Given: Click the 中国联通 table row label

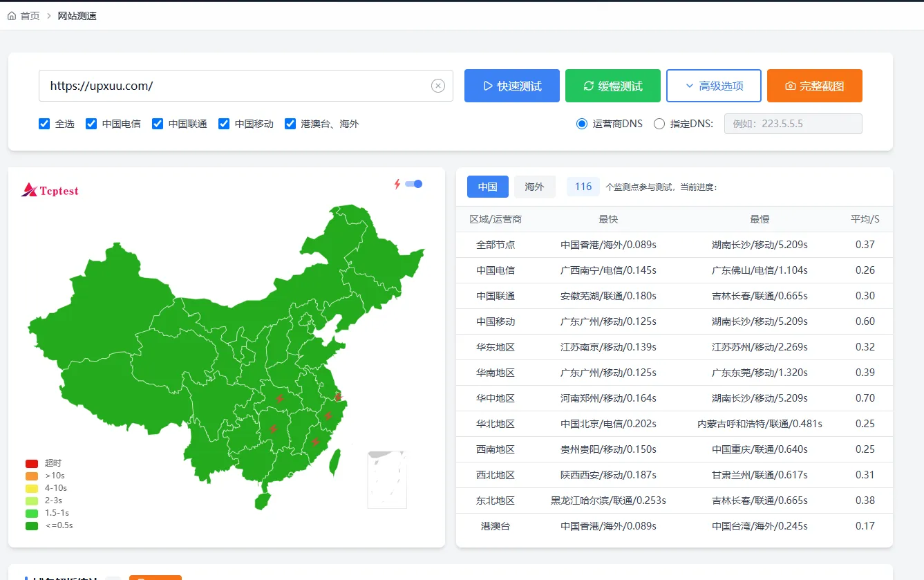Looking at the screenshot, I should click(496, 296).
